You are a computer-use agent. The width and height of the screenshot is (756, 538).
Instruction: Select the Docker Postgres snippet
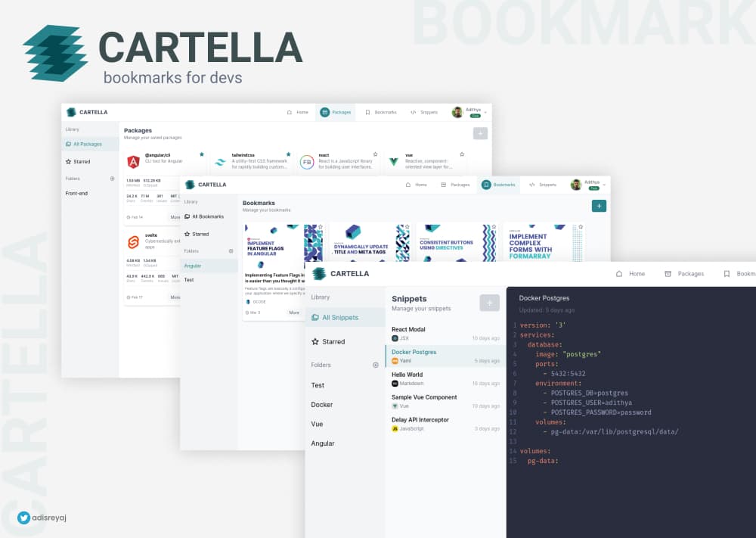pyautogui.click(x=414, y=352)
